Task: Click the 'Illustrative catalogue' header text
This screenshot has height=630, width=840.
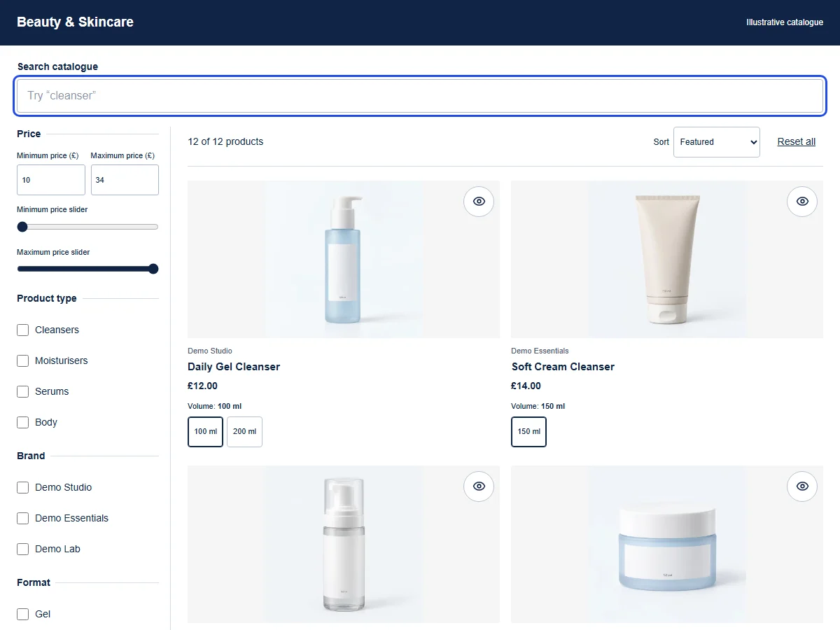Action: pyautogui.click(x=785, y=22)
